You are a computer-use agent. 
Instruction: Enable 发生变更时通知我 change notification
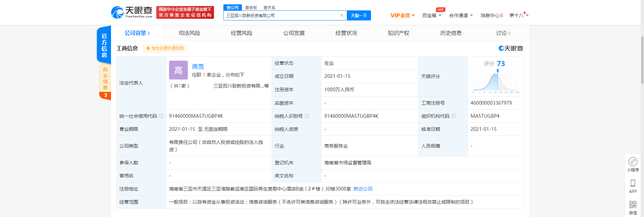click(x=165, y=48)
